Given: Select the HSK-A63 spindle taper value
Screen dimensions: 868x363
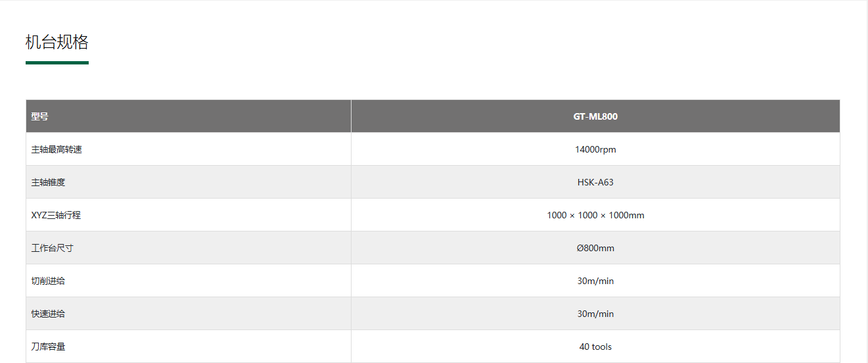Looking at the screenshot, I should coord(595,182).
